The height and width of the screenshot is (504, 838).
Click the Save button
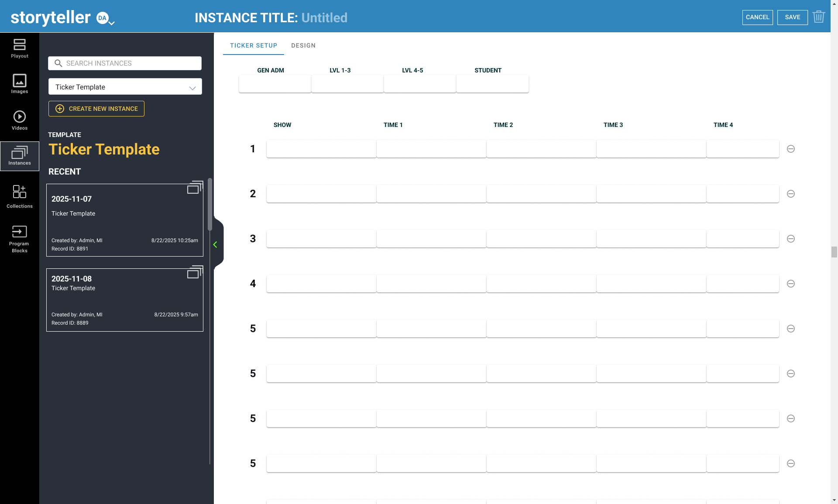[792, 17]
